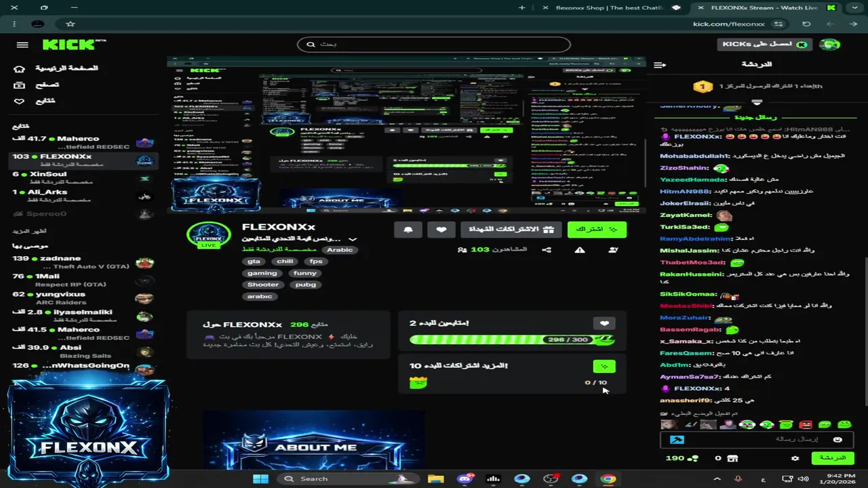Insert the red angry face quick emote
The image size is (868, 488).
pos(806,424)
